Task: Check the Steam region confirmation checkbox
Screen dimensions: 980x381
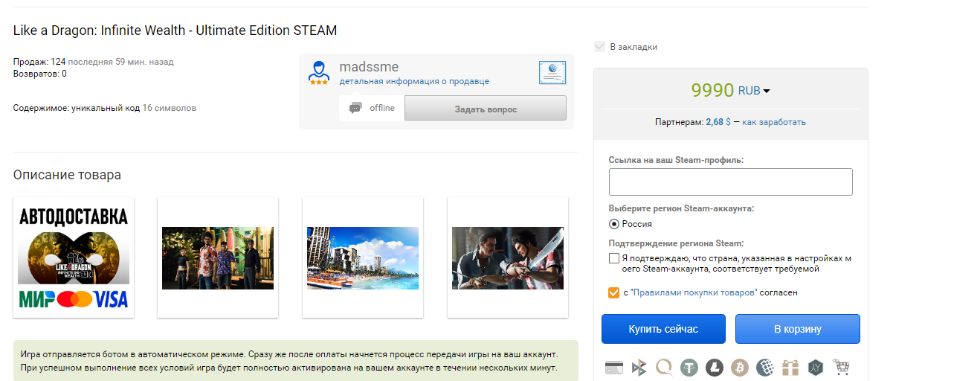Action: pyautogui.click(x=613, y=258)
